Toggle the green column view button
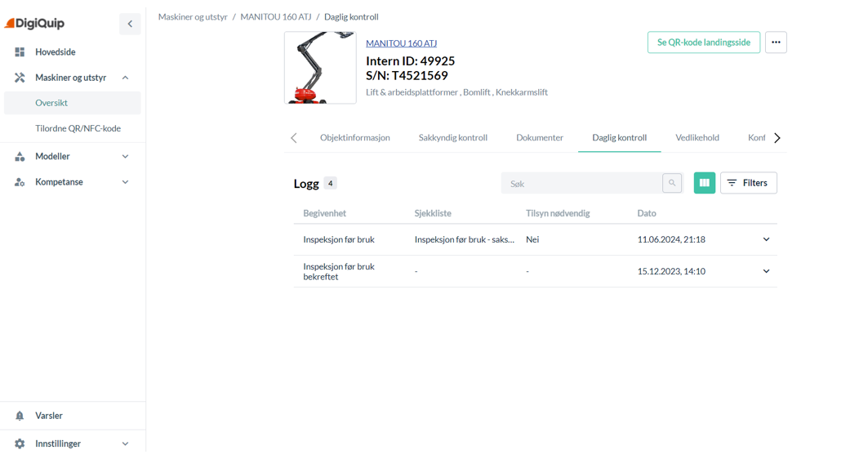The width and height of the screenshot is (868, 459). tap(705, 183)
